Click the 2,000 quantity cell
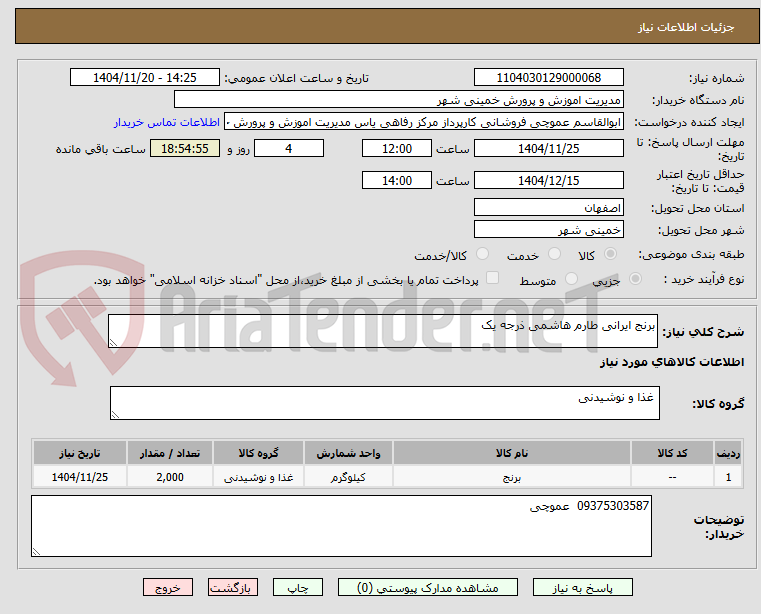 point(170,477)
